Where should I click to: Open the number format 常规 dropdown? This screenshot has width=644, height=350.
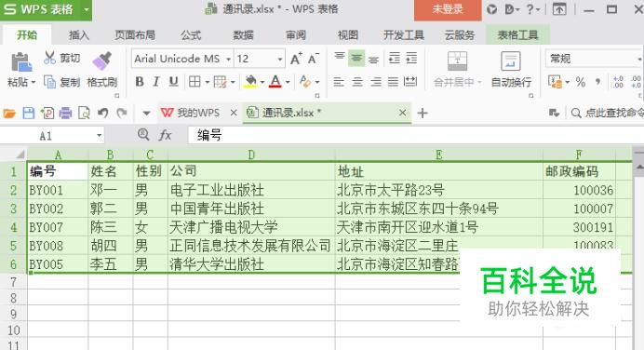point(639,60)
